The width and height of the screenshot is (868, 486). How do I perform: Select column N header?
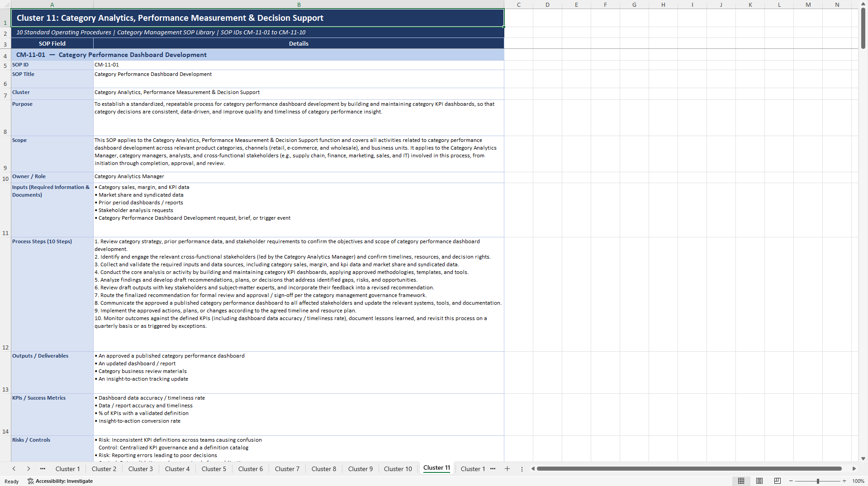(837, 5)
